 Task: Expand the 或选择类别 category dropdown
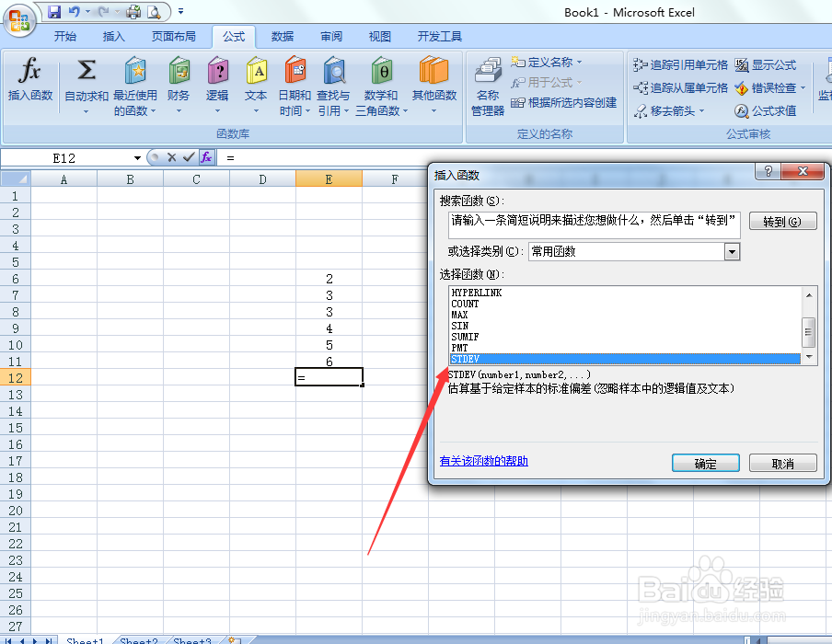pos(733,251)
